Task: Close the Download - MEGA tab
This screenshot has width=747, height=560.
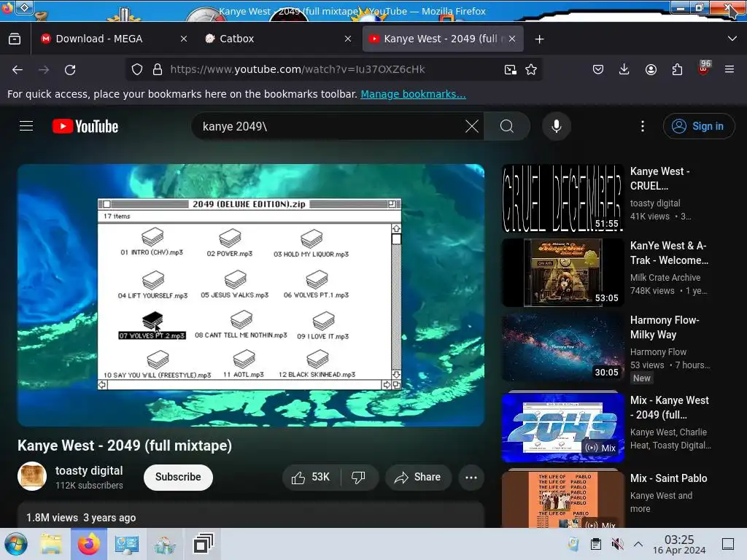Action: click(184, 39)
